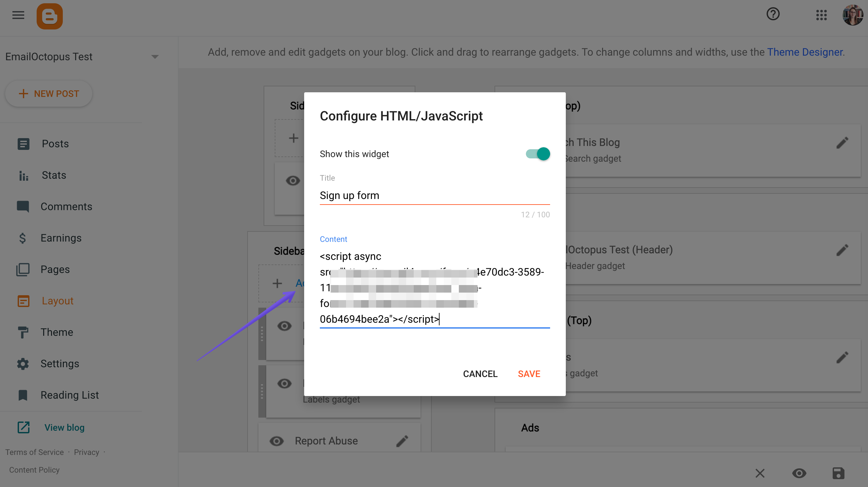Image resolution: width=868 pixels, height=487 pixels.
Task: Discard layout changes with the X icon
Action: [x=760, y=473]
